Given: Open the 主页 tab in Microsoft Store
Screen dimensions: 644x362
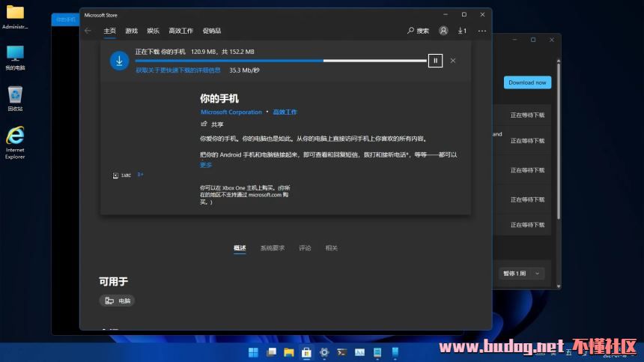Looking at the screenshot, I should tap(109, 31).
